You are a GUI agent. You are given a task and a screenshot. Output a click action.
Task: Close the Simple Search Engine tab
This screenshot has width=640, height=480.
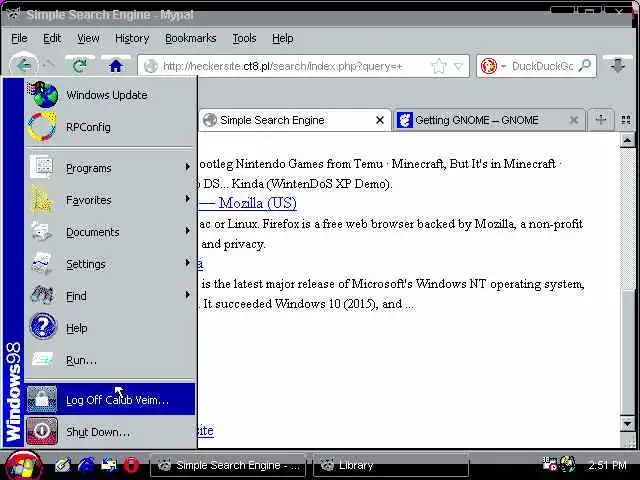[x=380, y=120]
